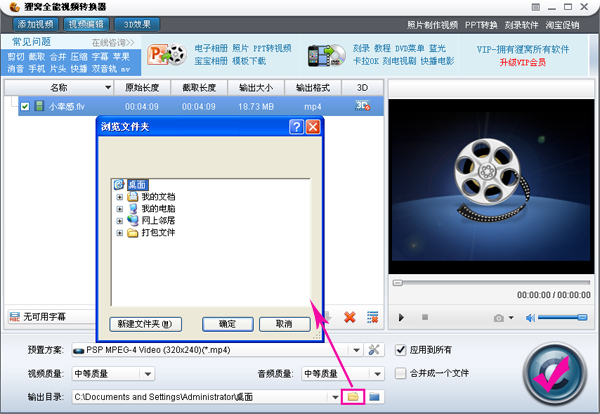
Task: Open 刻录软件 menu link
Action: (521, 25)
